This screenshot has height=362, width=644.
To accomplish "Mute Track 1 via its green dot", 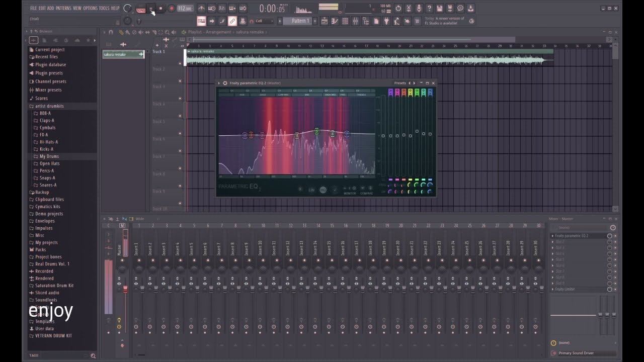I will coord(180,63).
